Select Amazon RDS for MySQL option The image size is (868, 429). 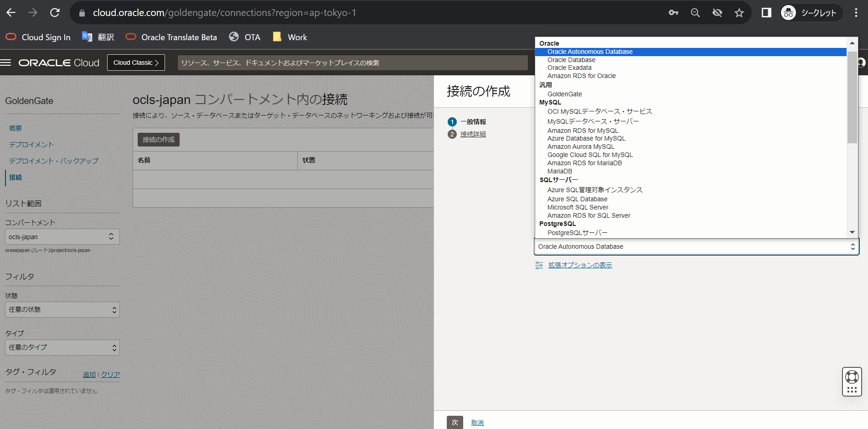point(583,131)
